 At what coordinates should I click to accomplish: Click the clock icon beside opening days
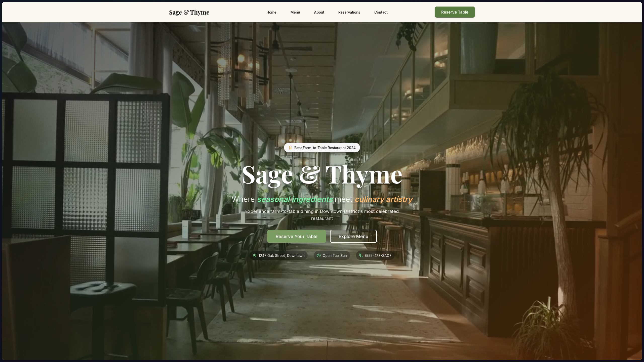318,255
